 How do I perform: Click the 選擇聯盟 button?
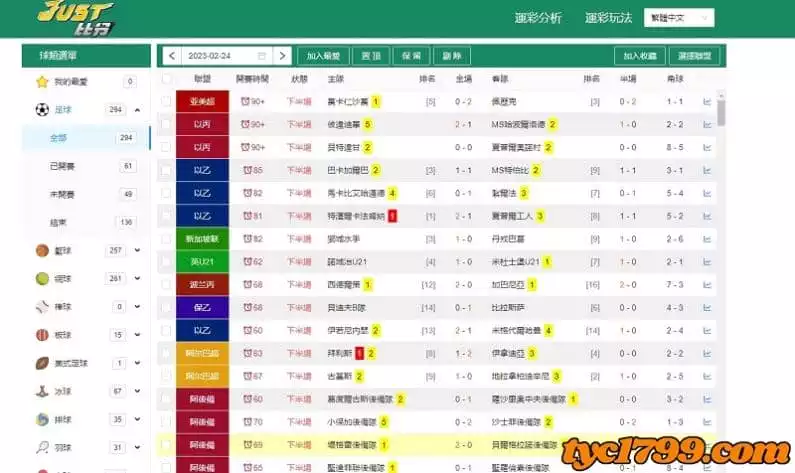point(695,56)
